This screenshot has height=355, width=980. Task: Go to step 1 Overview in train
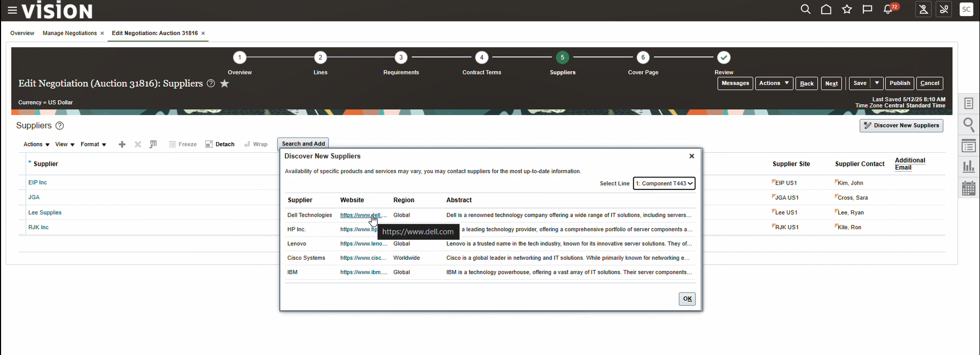(x=239, y=58)
